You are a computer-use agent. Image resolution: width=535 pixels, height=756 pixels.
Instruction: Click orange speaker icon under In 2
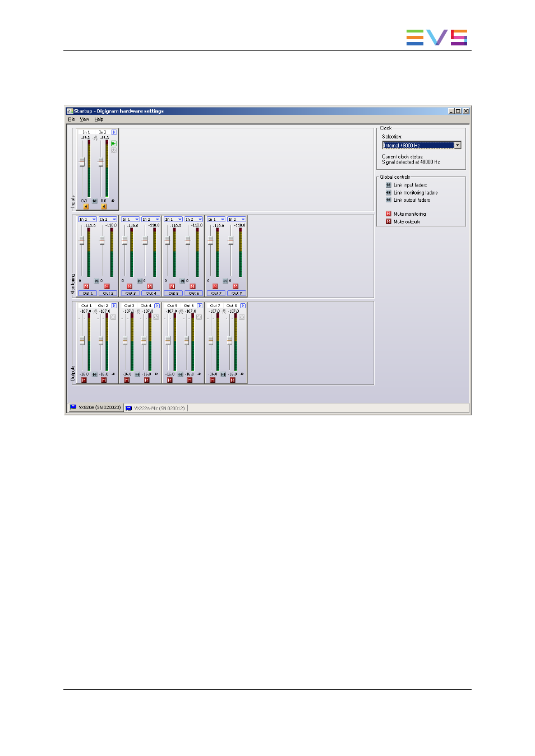tap(104, 206)
